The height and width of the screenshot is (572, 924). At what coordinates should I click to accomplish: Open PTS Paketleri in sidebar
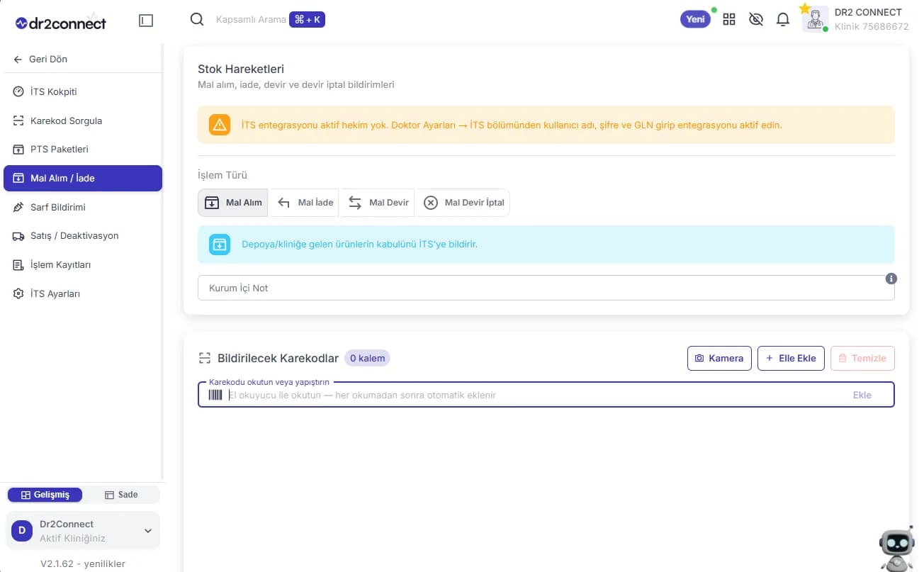(82, 150)
